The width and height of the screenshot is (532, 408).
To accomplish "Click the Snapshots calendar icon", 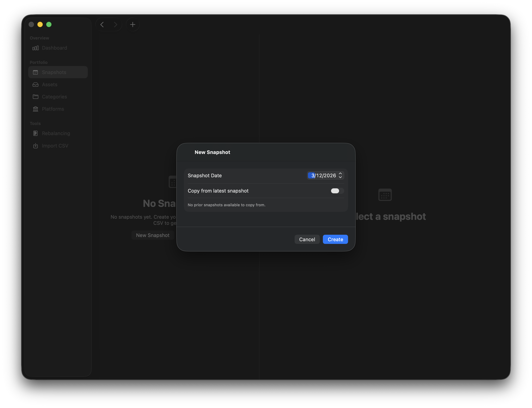I will coord(35,72).
